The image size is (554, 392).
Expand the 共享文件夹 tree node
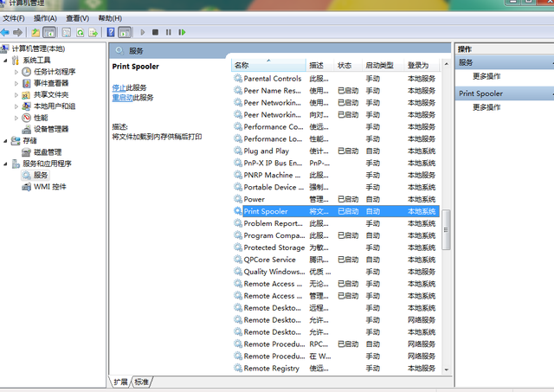tap(16, 95)
